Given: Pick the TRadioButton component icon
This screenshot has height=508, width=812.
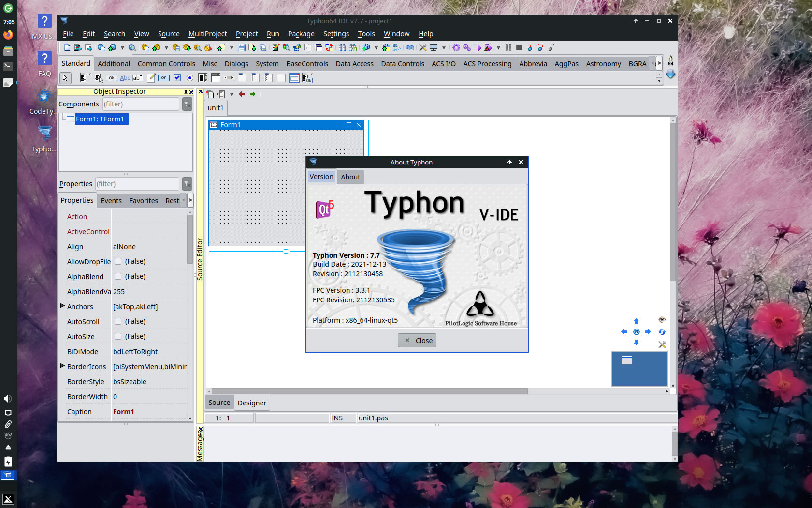Looking at the screenshot, I should (190, 77).
